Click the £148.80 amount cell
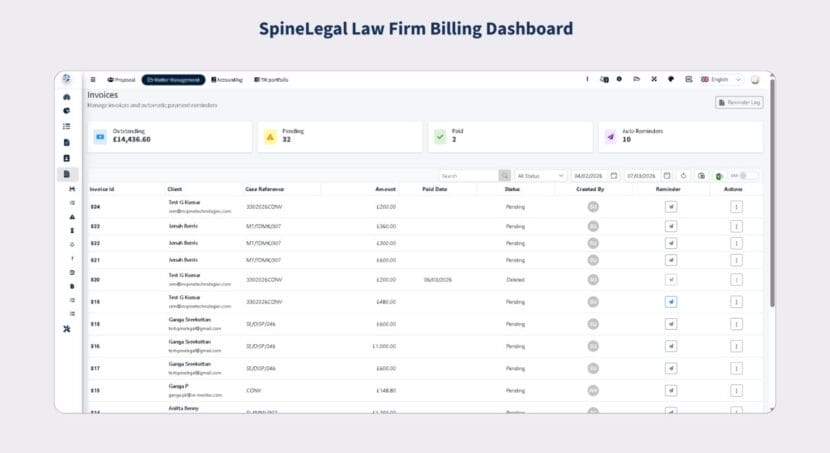830x453 pixels. (x=386, y=391)
